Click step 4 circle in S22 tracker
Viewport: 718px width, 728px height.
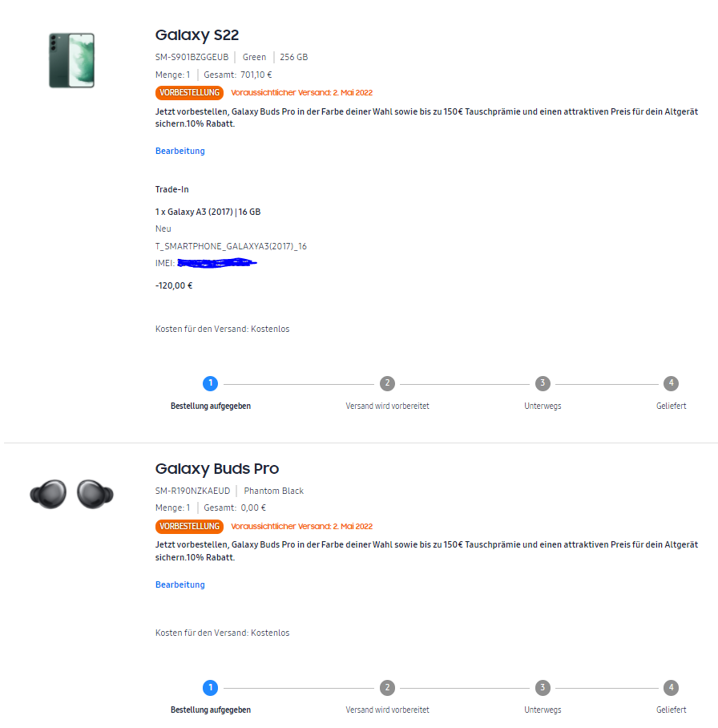671,383
